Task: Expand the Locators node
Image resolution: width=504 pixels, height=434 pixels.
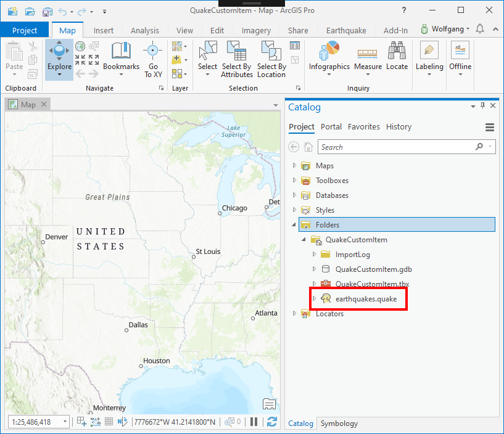Action: tap(294, 313)
